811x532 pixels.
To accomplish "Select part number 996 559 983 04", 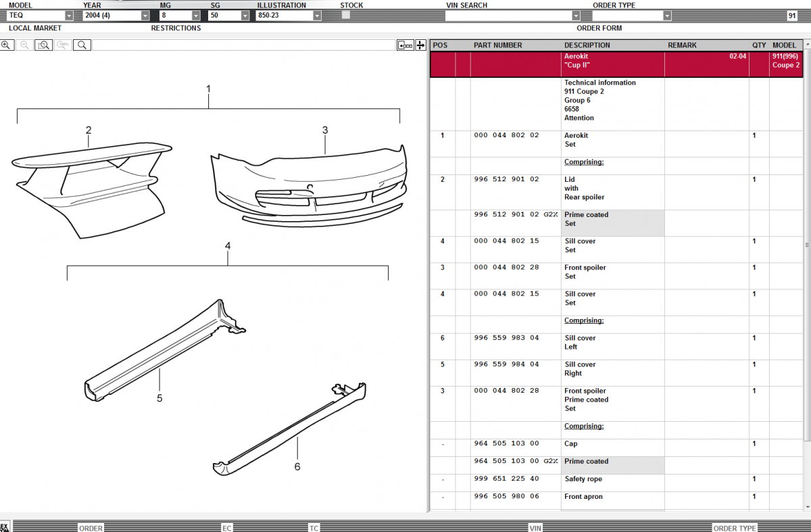I will (x=507, y=338).
